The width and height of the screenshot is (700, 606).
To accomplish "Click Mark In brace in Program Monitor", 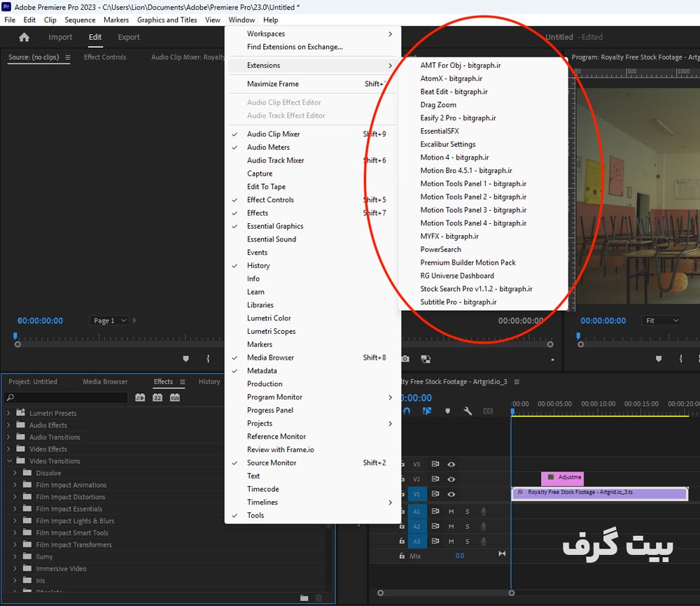I will pos(681,358).
